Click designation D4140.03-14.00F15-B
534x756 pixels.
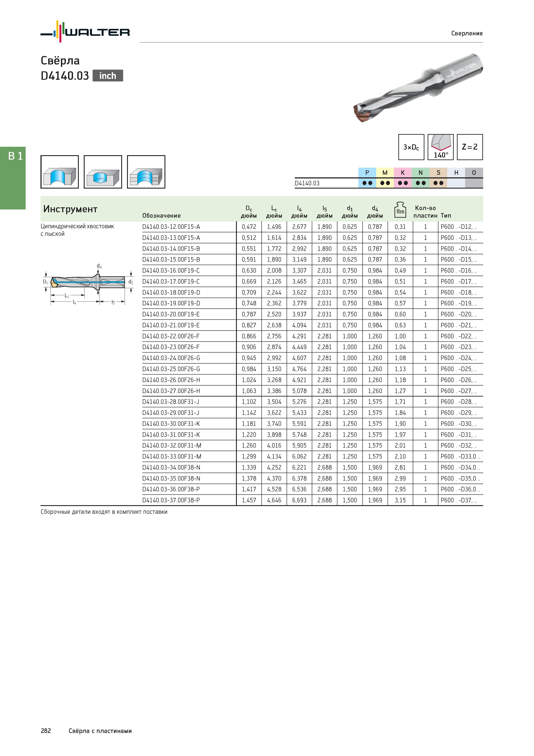click(x=171, y=249)
